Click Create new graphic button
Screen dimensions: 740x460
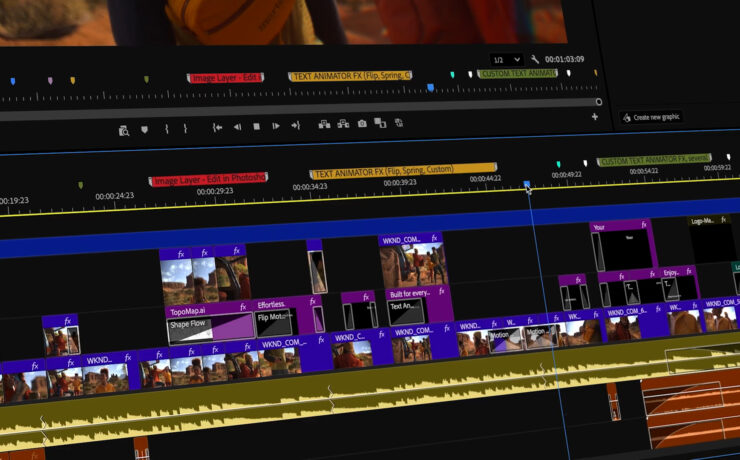pyautogui.click(x=651, y=117)
